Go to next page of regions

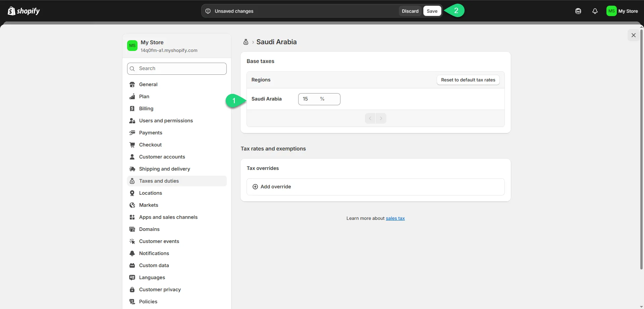click(381, 118)
